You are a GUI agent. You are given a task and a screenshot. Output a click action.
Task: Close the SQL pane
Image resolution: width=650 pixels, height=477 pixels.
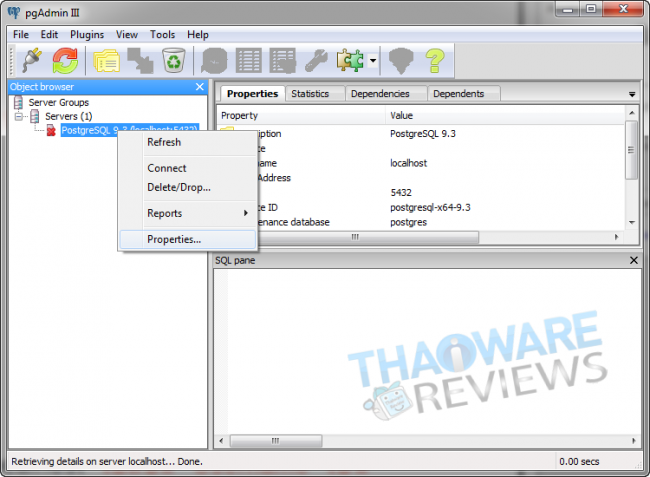pos(633,260)
